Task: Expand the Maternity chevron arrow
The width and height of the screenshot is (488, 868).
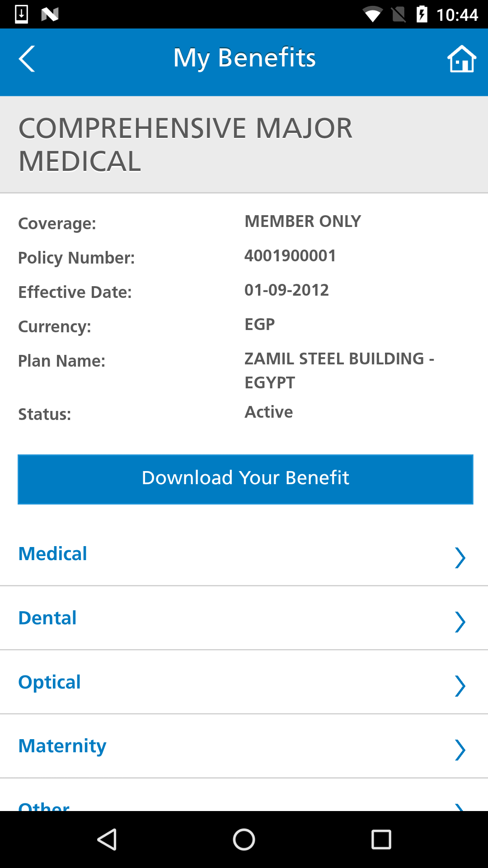Action: click(x=460, y=750)
